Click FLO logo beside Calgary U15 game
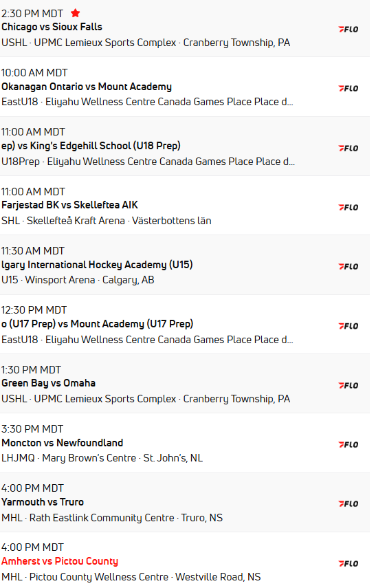The width and height of the screenshot is (376, 588). point(349,267)
